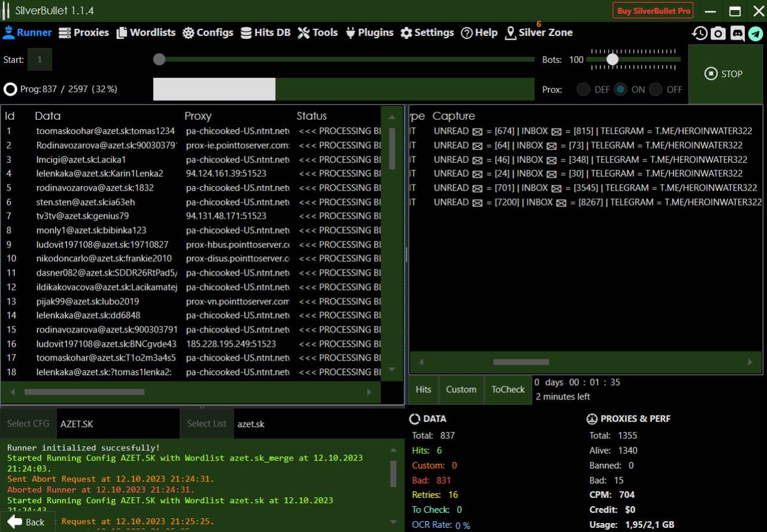Screen dimensions: 767x532
Task: Click the Select CFG button
Action: click(x=28, y=424)
